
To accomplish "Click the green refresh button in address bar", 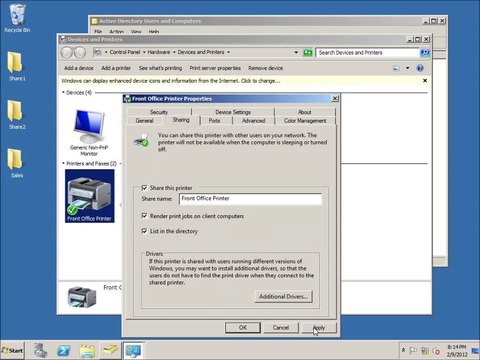I will point(307,53).
